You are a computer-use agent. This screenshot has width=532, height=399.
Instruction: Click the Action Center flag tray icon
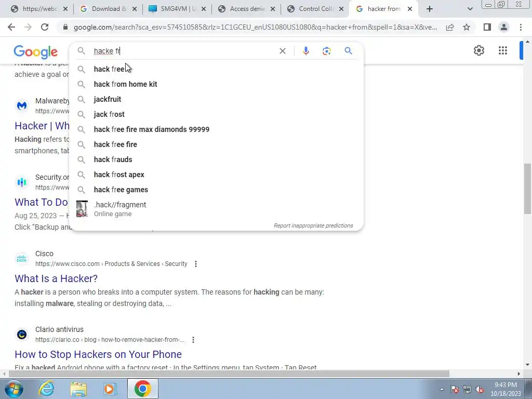[455, 390]
